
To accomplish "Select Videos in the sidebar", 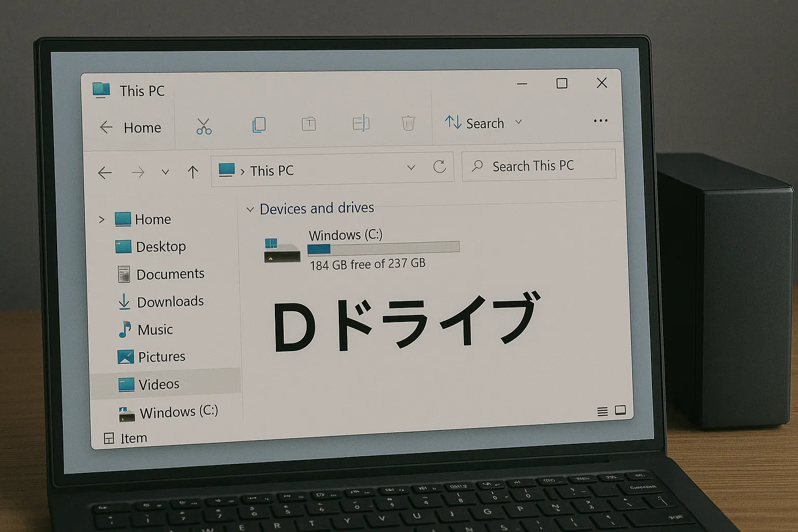I will click(x=165, y=384).
